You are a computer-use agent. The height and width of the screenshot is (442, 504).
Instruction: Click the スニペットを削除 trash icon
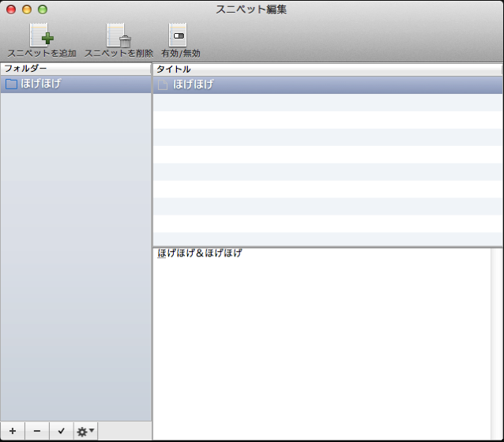118,36
